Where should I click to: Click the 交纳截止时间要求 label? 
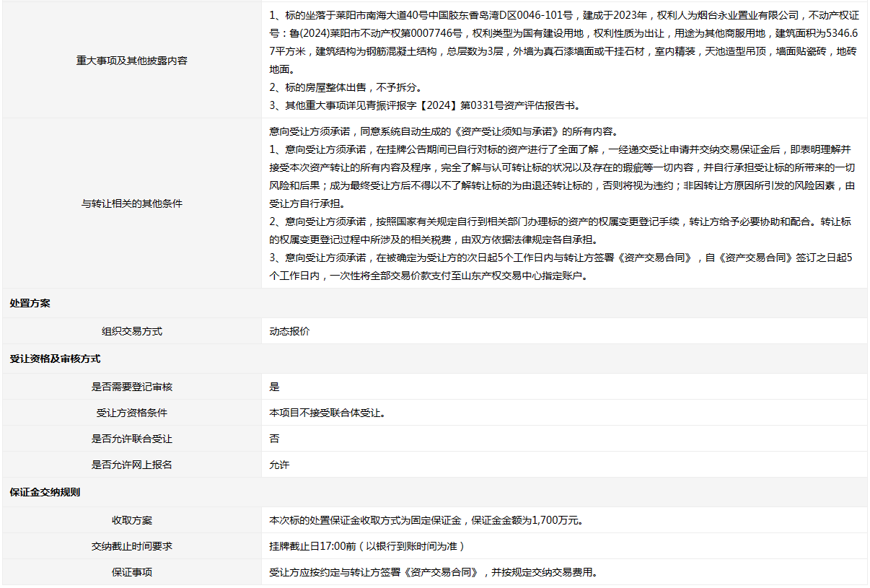click(132, 546)
